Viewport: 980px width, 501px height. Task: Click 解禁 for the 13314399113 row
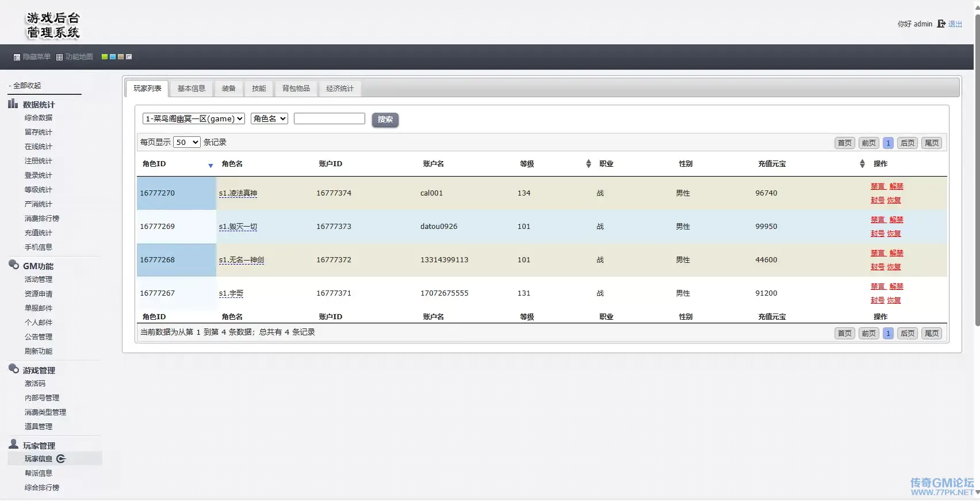(897, 253)
